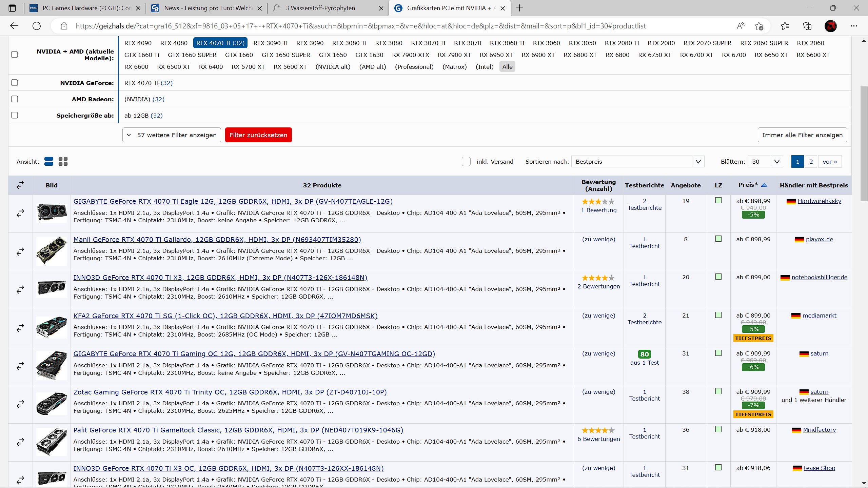The width and height of the screenshot is (868, 488).
Task: Open browser Collections icon
Action: pyautogui.click(x=807, y=26)
